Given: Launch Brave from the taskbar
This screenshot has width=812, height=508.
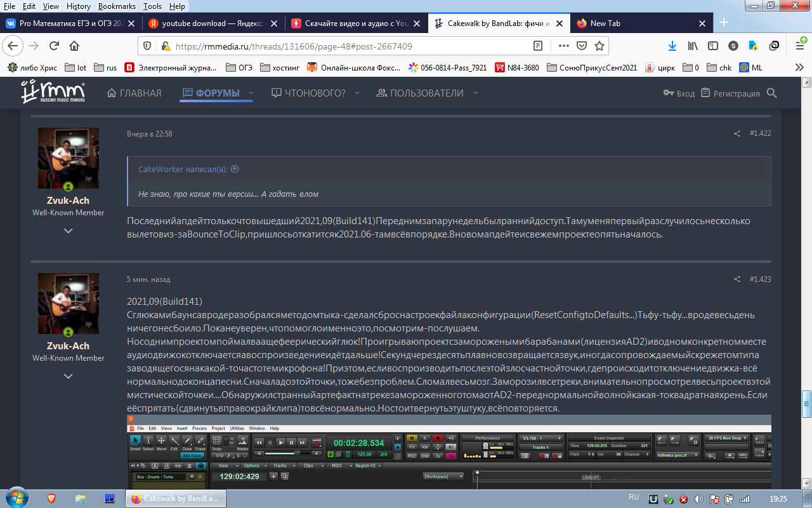Looking at the screenshot, I should (53, 498).
